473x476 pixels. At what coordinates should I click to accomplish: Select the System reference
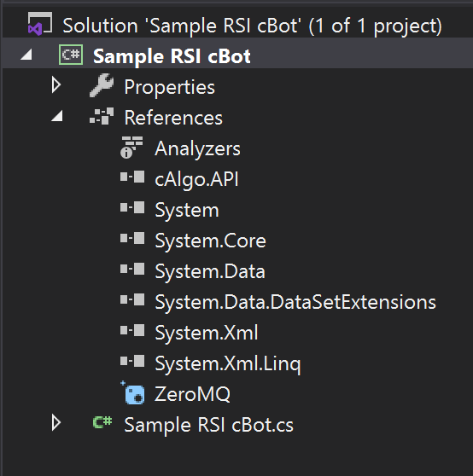(187, 210)
